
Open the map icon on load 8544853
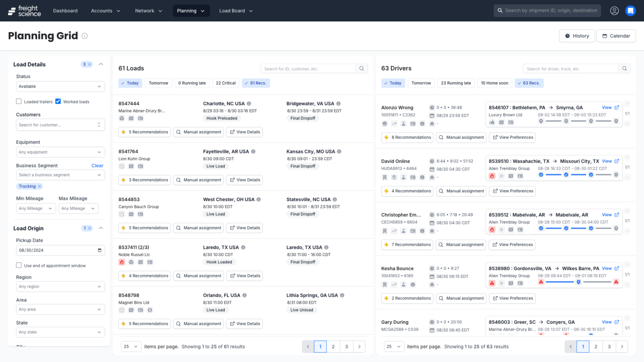click(130, 214)
